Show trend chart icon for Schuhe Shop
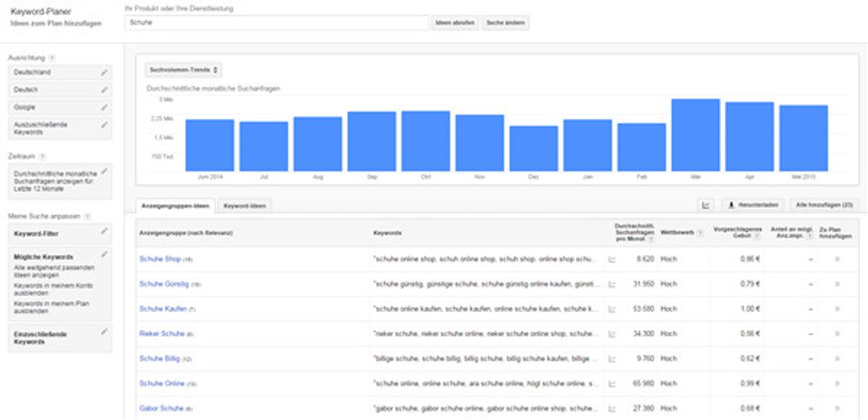Viewport: 868px width, 420px height. click(612, 259)
